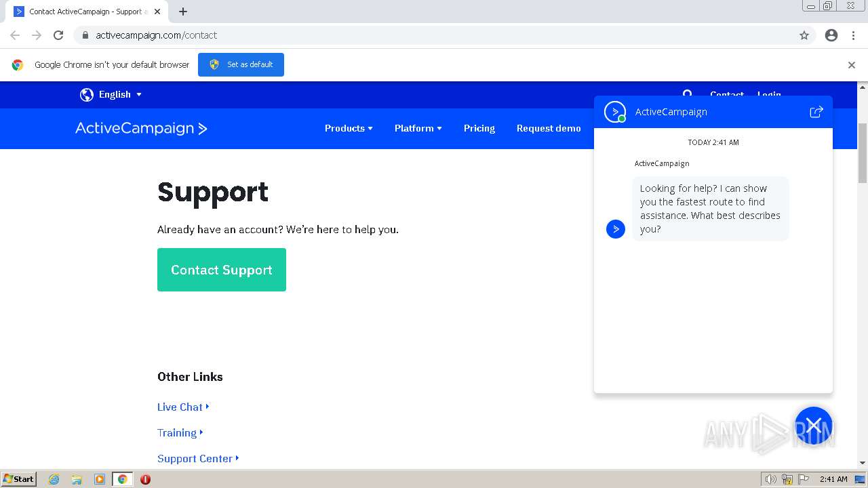This screenshot has width=868, height=488.
Task: Click the 'Looking for help?' chat message
Action: [x=710, y=209]
